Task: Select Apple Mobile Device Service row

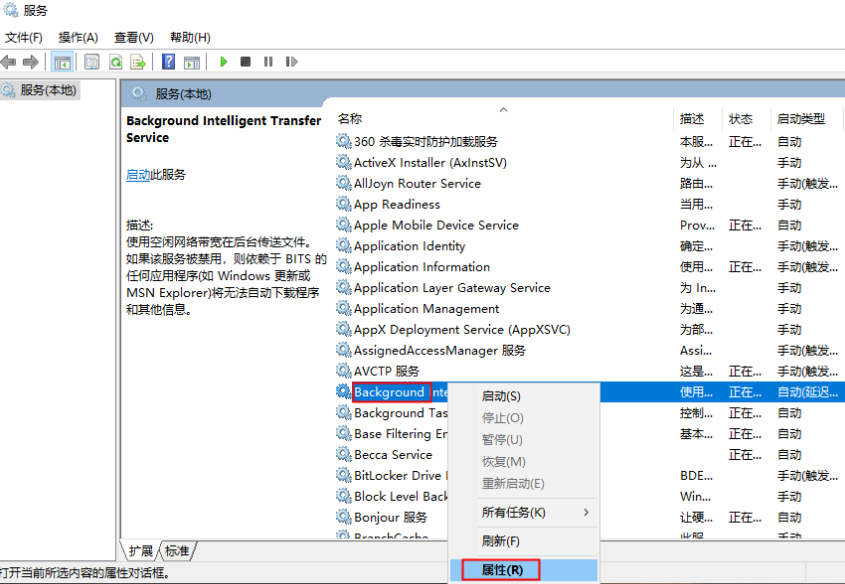Action: [436, 225]
